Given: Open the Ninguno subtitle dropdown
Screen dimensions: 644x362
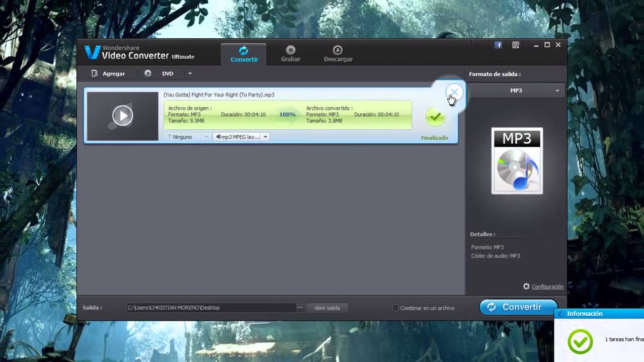Looking at the screenshot, I should (188, 137).
